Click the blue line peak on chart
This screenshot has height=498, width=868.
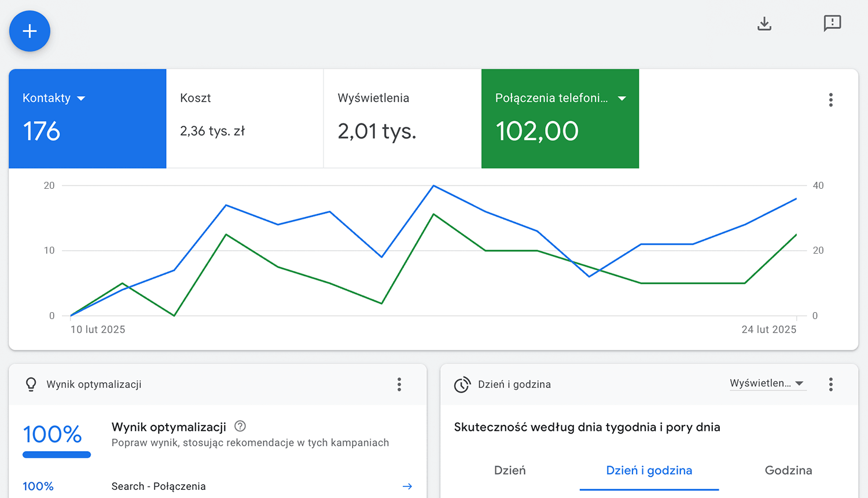(x=433, y=186)
